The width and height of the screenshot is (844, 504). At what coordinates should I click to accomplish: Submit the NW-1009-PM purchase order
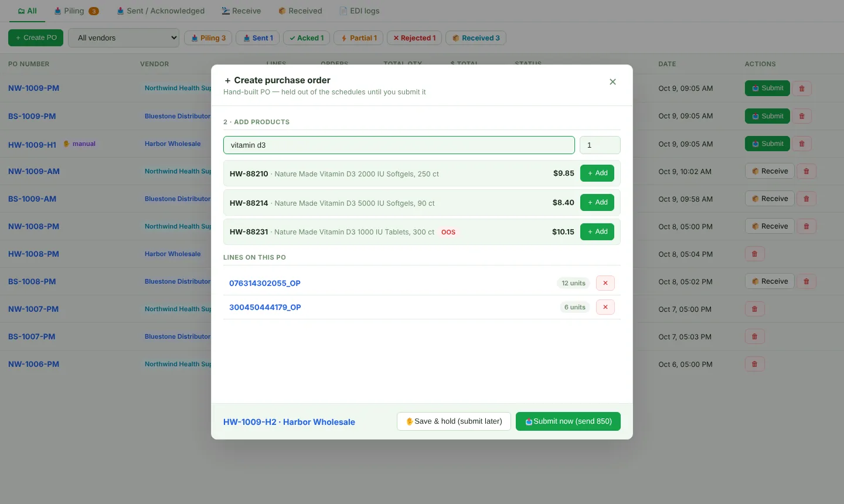[x=767, y=88]
